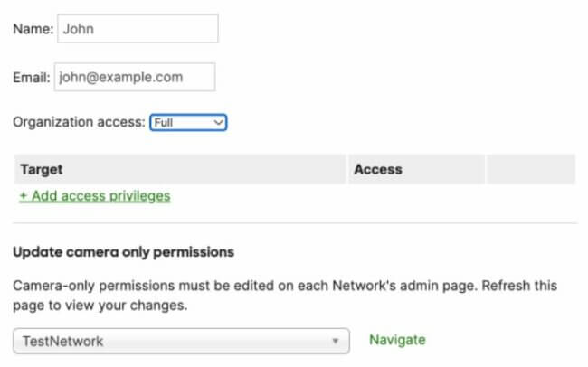
Task: Open the TestNetwork network dropdown
Action: click(x=182, y=341)
